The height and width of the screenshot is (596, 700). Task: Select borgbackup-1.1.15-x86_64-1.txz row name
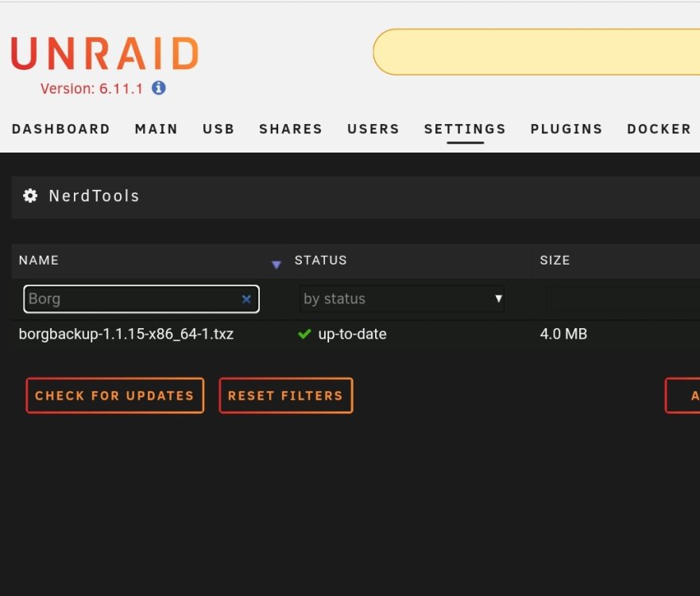[126, 334]
